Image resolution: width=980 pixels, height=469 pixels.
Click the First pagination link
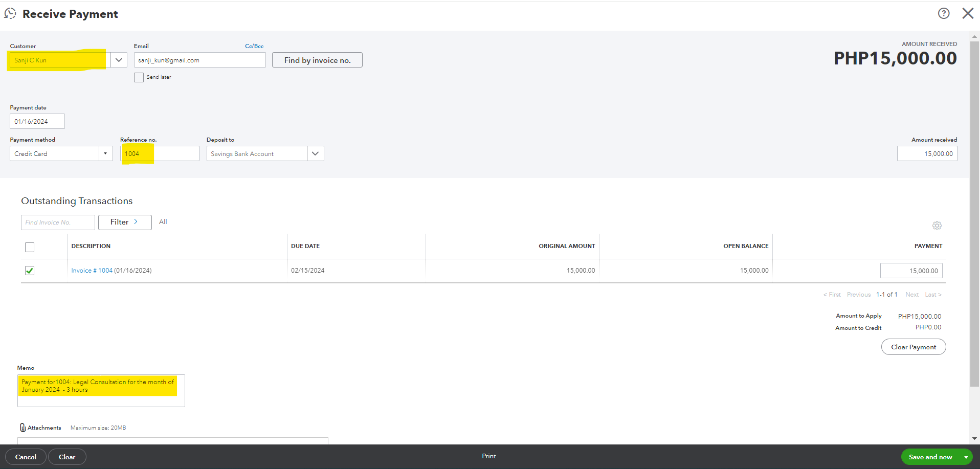click(x=832, y=295)
